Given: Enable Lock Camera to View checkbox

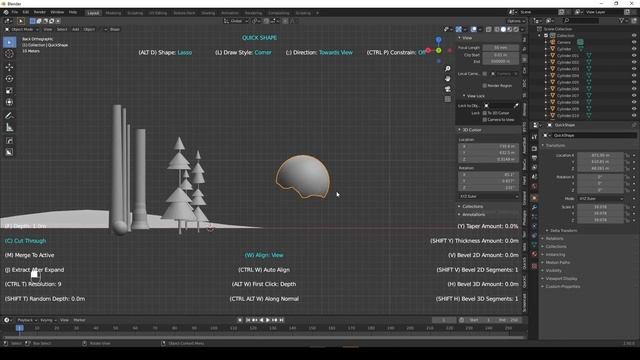Looking at the screenshot, I should [x=484, y=120].
